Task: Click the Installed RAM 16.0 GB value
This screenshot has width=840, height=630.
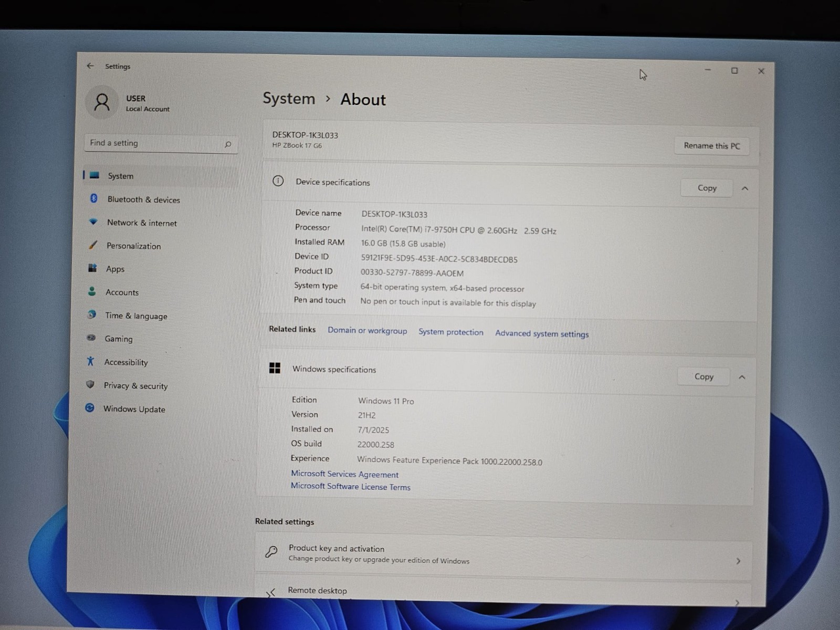Action: [x=403, y=244]
